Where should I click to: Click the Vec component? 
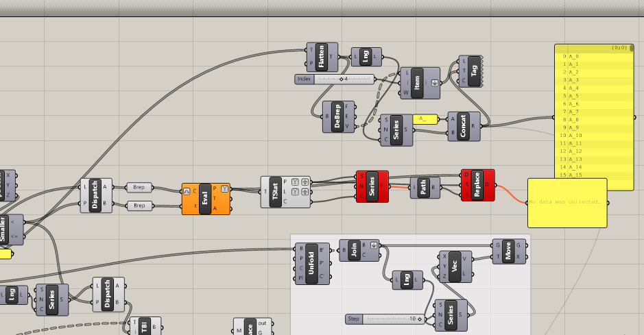(x=455, y=266)
